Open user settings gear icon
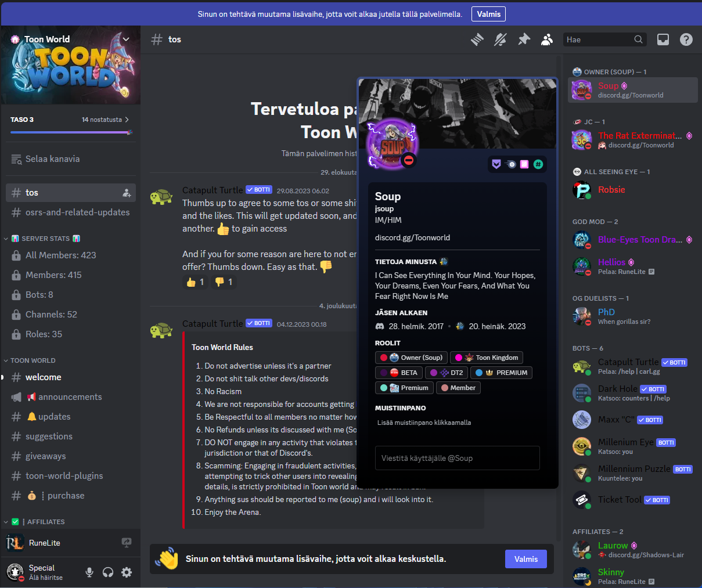This screenshot has height=588, width=702. click(127, 572)
